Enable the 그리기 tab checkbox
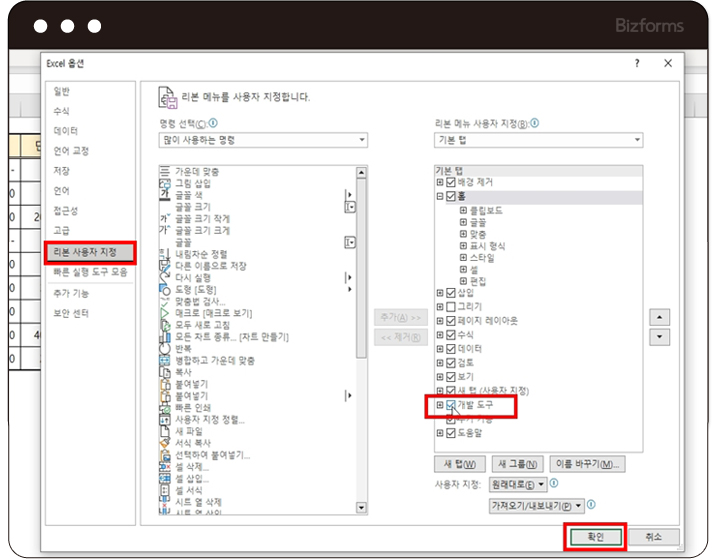715x560 pixels. click(x=451, y=307)
